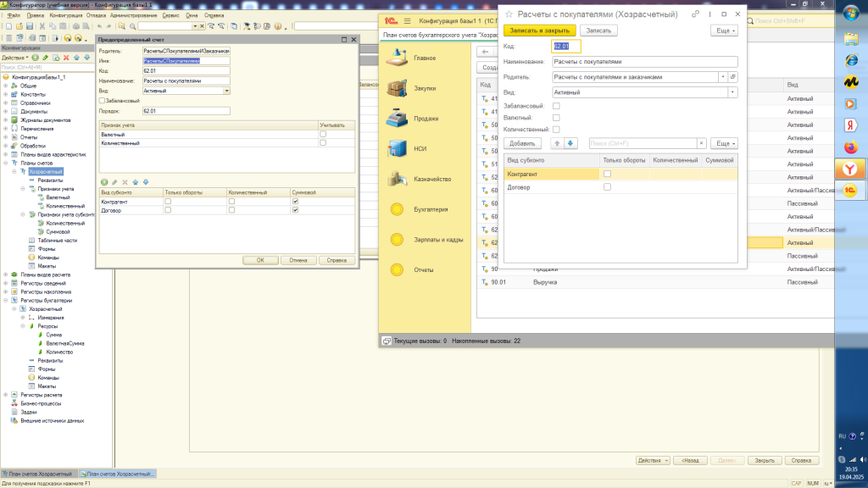Click Добавить button for subconto
868x488 pixels.
click(x=522, y=143)
